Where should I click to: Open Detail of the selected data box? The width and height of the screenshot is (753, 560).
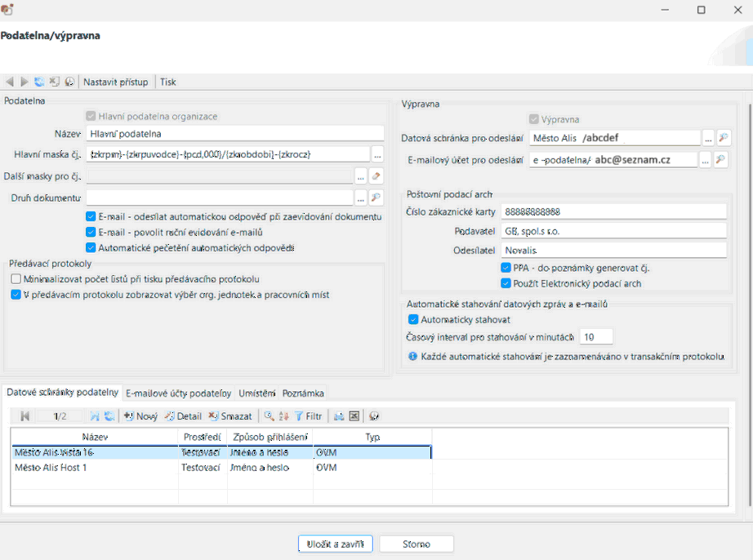pos(183,416)
